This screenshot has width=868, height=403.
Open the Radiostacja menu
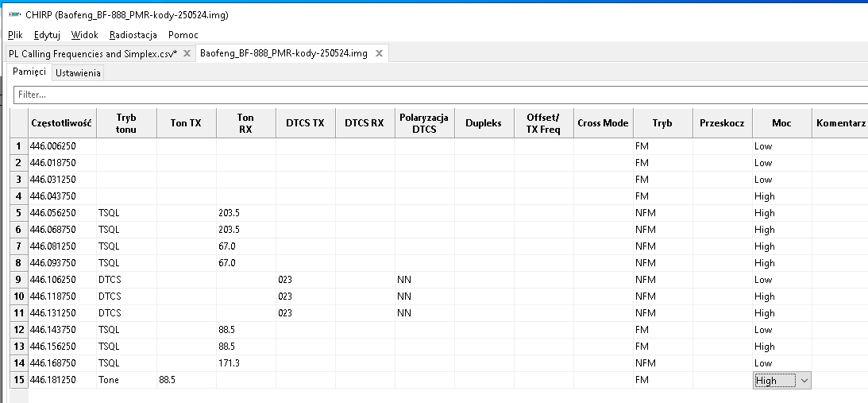[133, 35]
